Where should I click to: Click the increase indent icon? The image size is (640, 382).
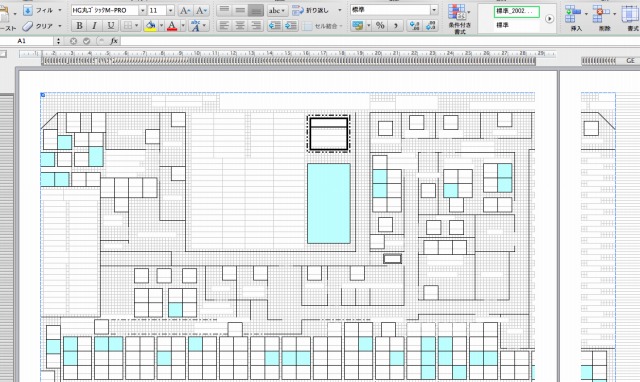(x=291, y=26)
